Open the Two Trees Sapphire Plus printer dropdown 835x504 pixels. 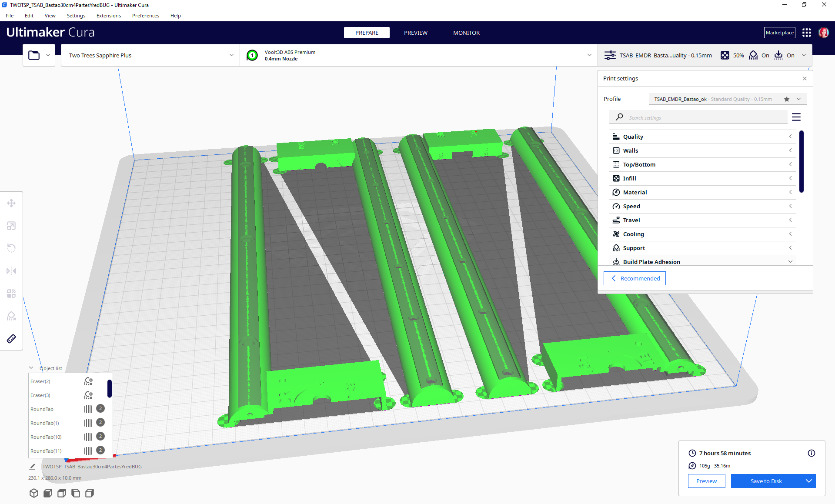coord(150,55)
